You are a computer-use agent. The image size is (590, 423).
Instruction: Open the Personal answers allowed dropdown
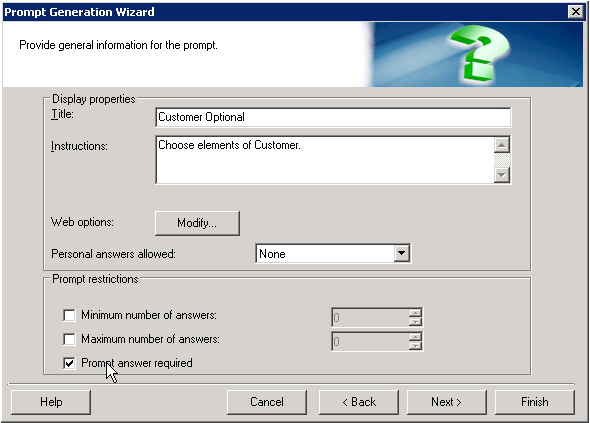click(333, 254)
